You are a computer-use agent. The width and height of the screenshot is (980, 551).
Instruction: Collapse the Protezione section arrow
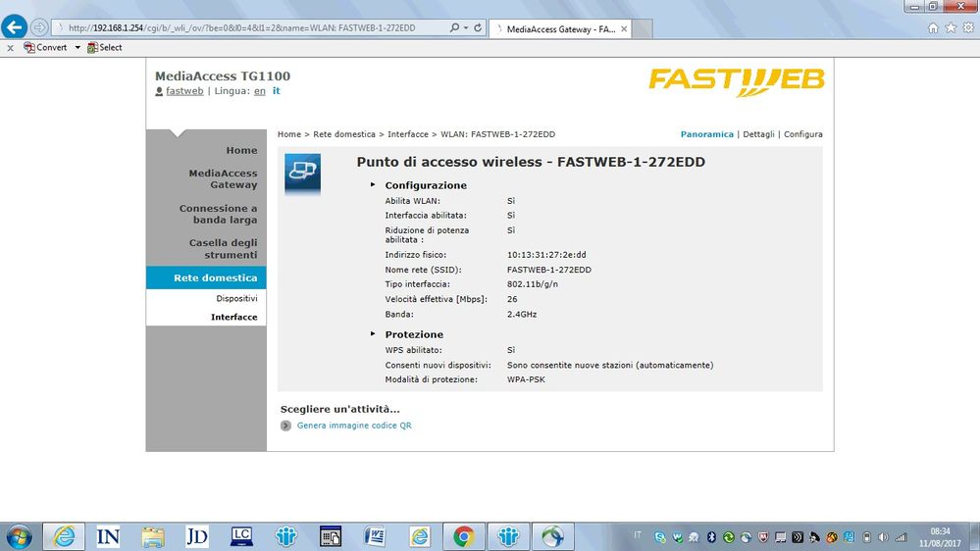(373, 334)
